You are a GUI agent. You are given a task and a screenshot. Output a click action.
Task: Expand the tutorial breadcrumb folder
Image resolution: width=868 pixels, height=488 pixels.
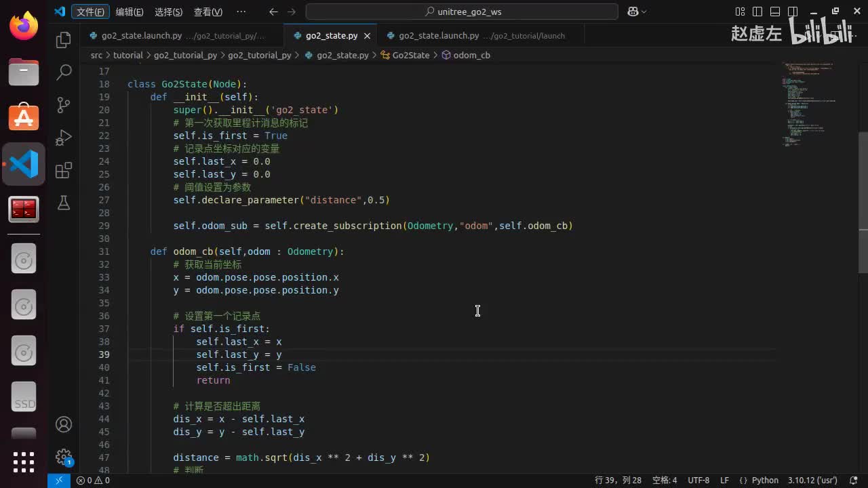127,55
